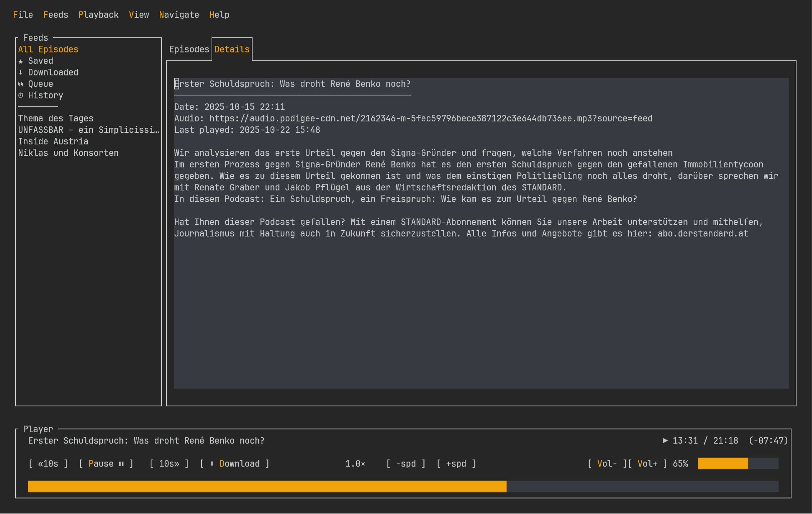The height and width of the screenshot is (514, 812).
Task: Open the View menu
Action: (139, 15)
